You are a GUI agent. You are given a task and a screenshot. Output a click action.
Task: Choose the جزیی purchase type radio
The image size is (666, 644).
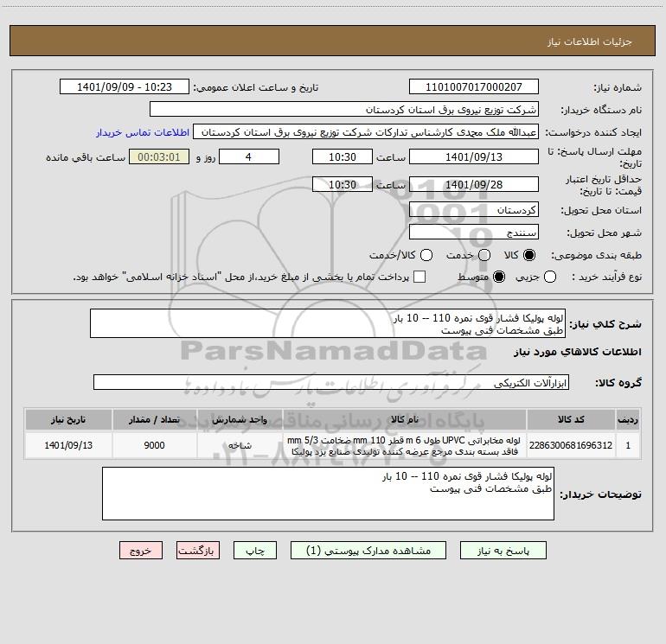(x=550, y=277)
